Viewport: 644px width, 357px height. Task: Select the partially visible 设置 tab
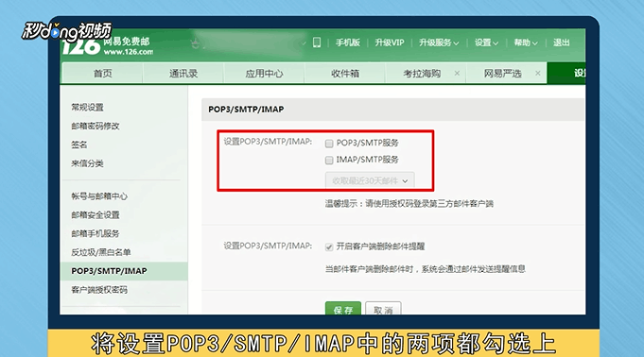click(x=566, y=73)
